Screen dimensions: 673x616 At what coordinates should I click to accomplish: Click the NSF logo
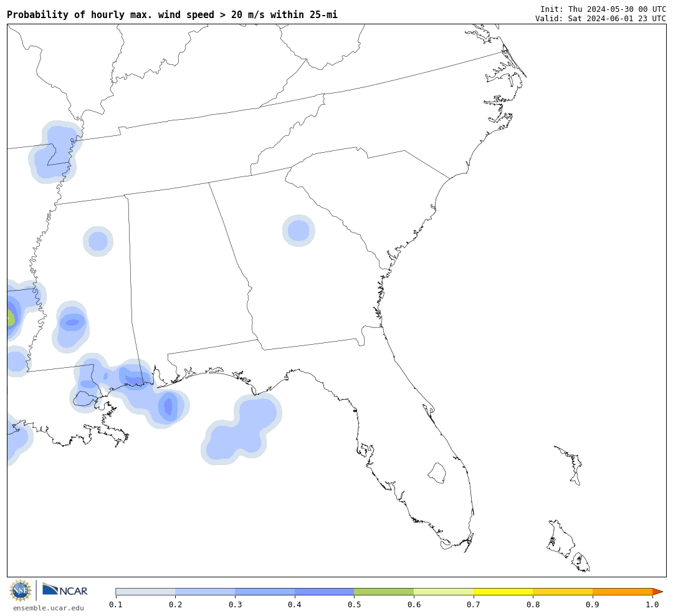(x=20, y=590)
